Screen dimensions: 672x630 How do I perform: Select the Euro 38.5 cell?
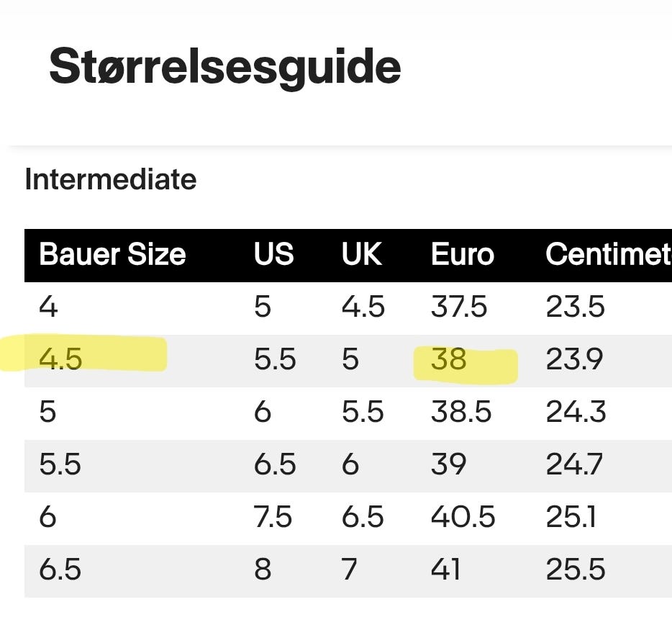tap(461, 412)
